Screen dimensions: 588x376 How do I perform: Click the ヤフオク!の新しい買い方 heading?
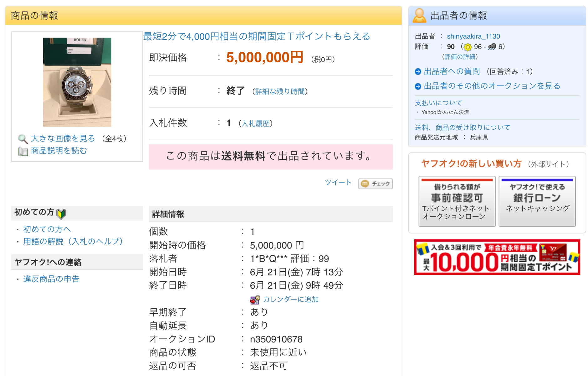point(471,164)
